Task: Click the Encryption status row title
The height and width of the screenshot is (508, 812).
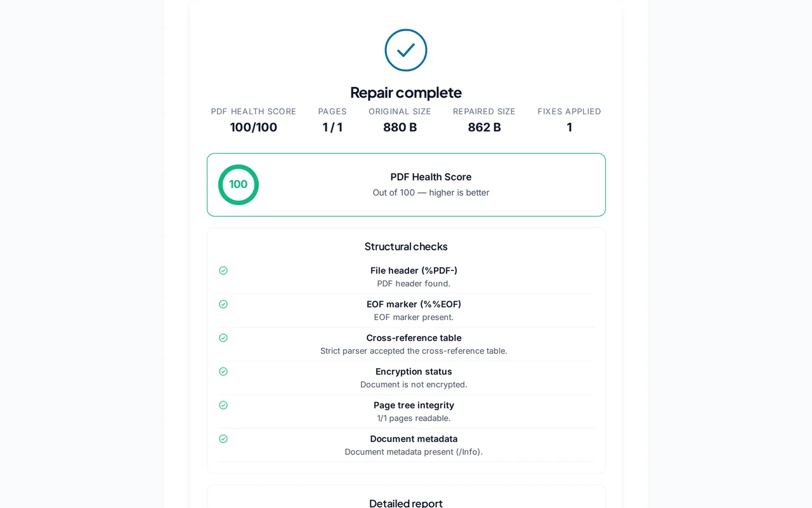Action: pos(414,371)
